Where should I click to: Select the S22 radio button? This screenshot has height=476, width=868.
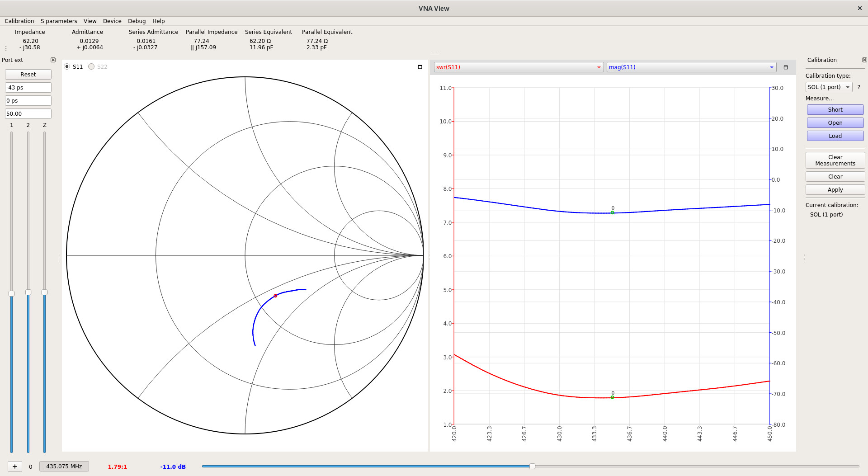(x=91, y=66)
